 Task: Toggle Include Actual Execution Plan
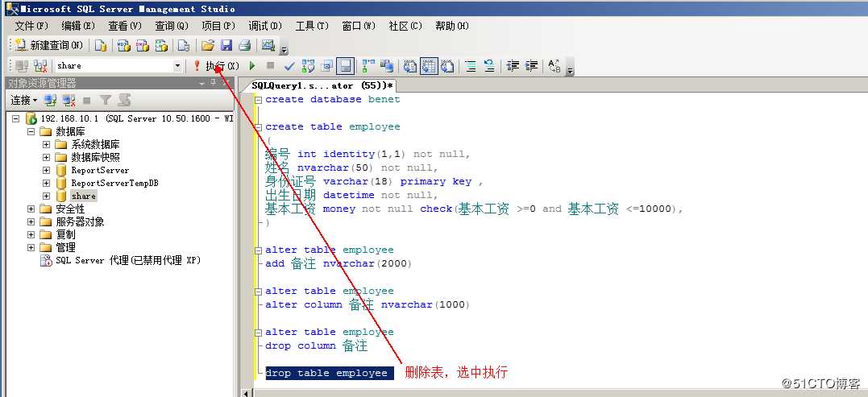point(368,66)
